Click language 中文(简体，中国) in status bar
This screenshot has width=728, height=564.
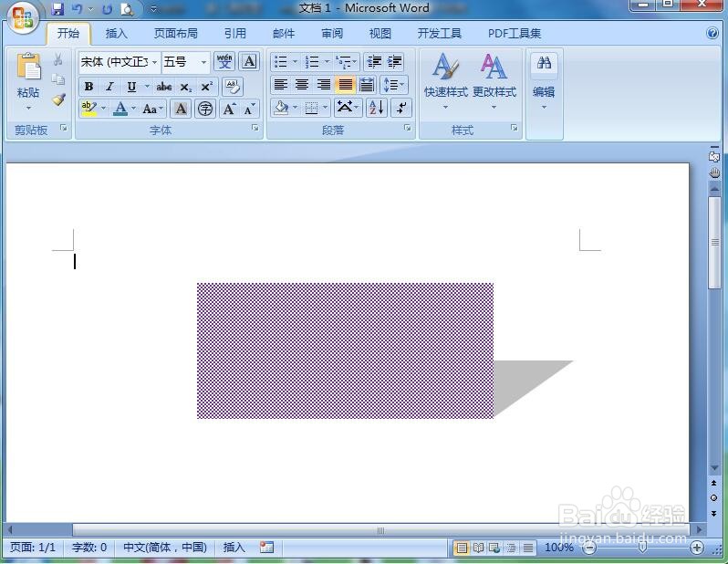click(x=165, y=548)
